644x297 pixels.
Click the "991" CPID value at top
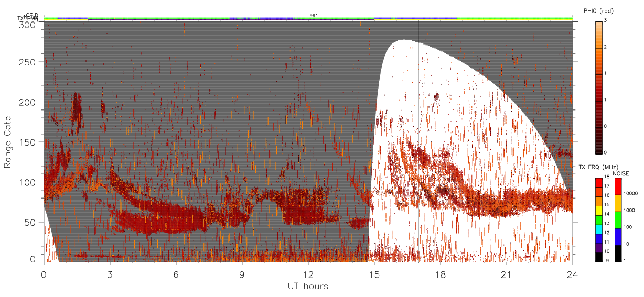coord(314,16)
